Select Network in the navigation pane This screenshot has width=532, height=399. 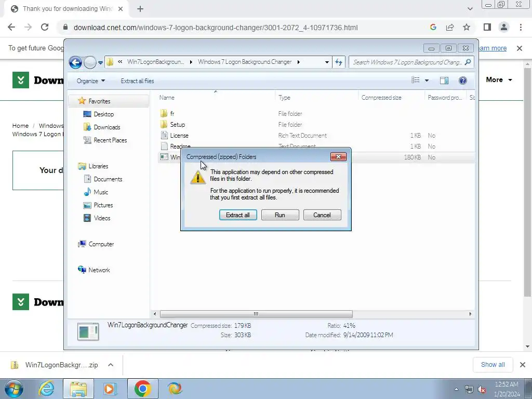(99, 270)
